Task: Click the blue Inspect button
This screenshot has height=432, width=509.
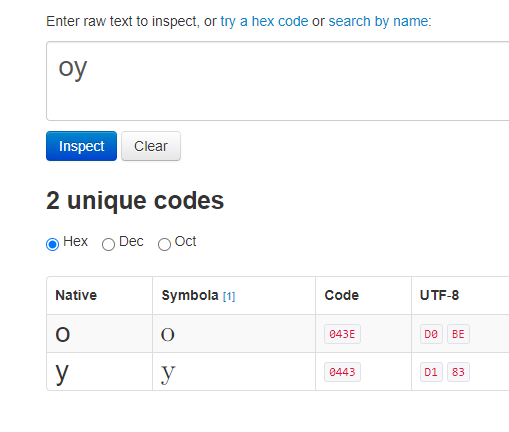Action: click(x=81, y=146)
